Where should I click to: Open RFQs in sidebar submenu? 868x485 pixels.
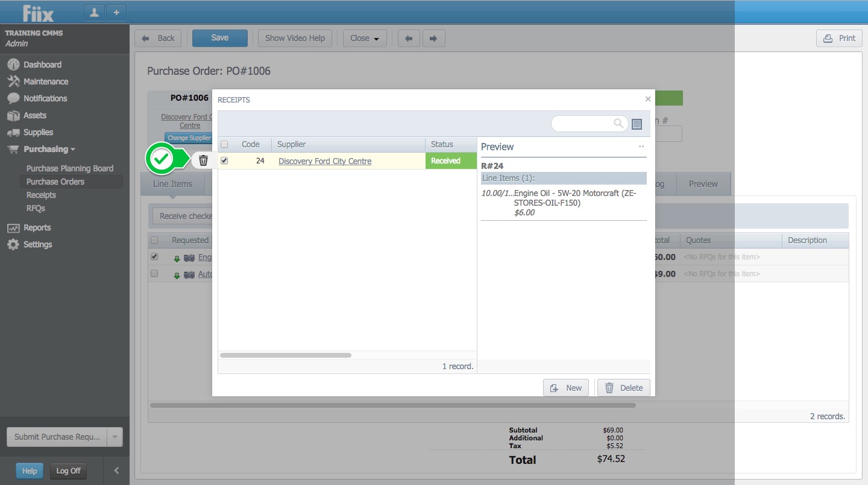[36, 208]
